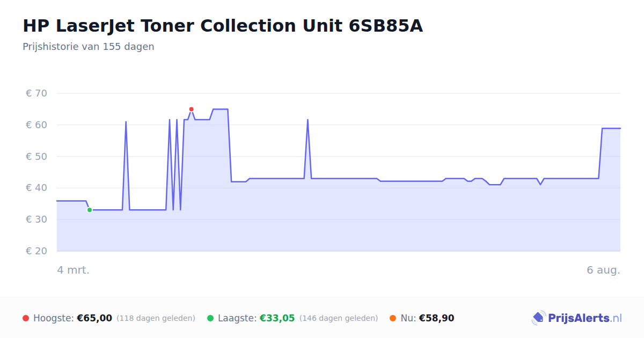Click the 6 aug. end date label

click(604, 270)
